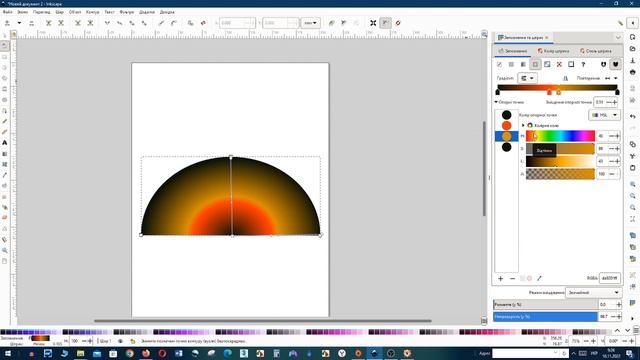Screen dimensions: 640x360
Task: Open the File menu
Action: click(7, 12)
